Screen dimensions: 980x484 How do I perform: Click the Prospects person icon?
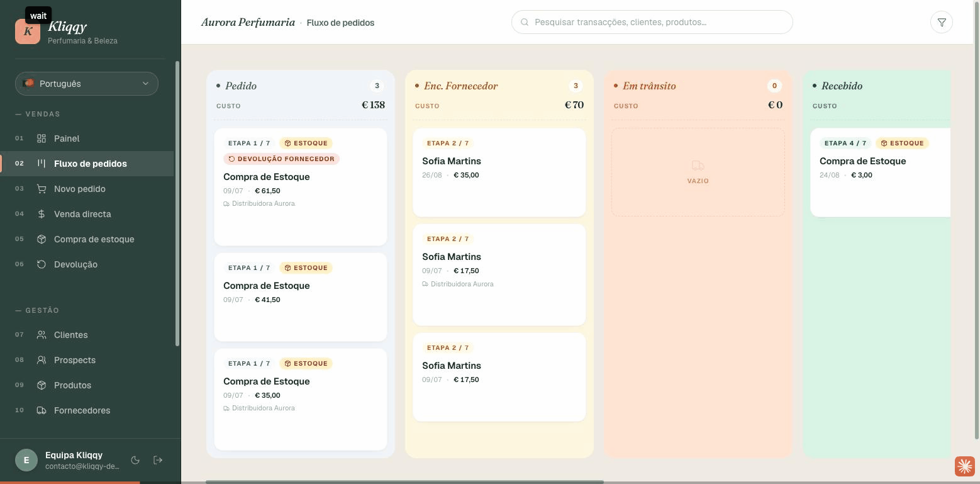click(42, 360)
